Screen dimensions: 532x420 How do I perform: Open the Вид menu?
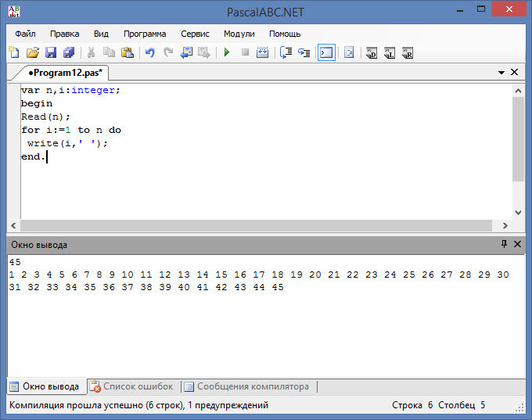101,34
